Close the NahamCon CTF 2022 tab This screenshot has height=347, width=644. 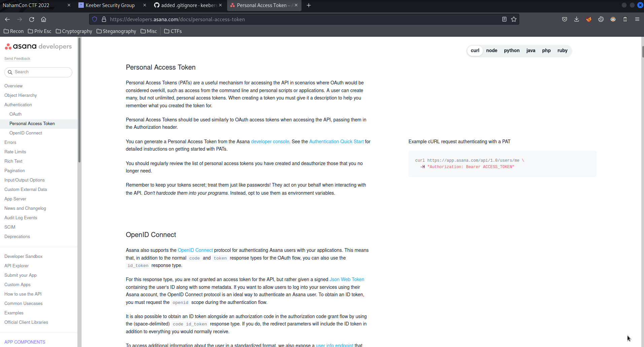click(69, 5)
